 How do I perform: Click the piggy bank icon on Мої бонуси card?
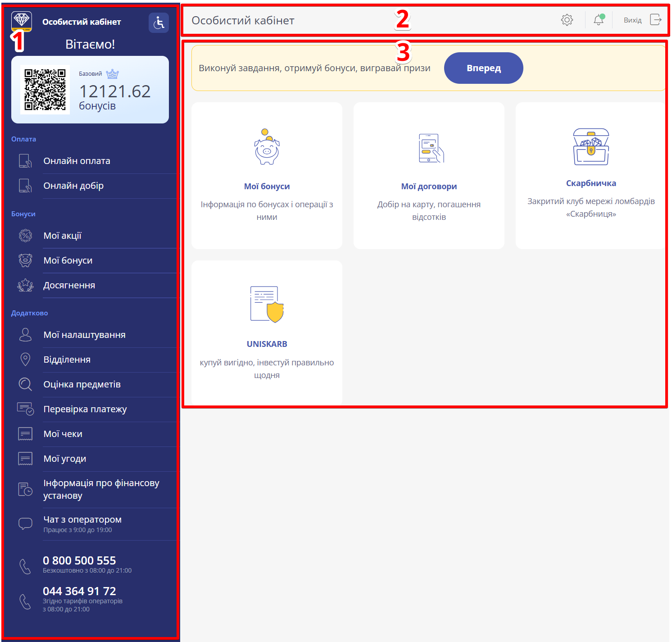pos(267,147)
